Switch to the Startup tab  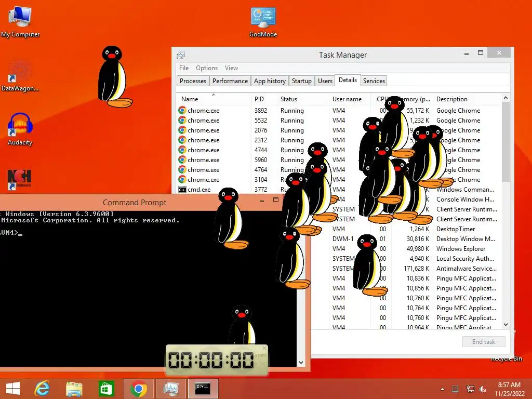point(302,81)
